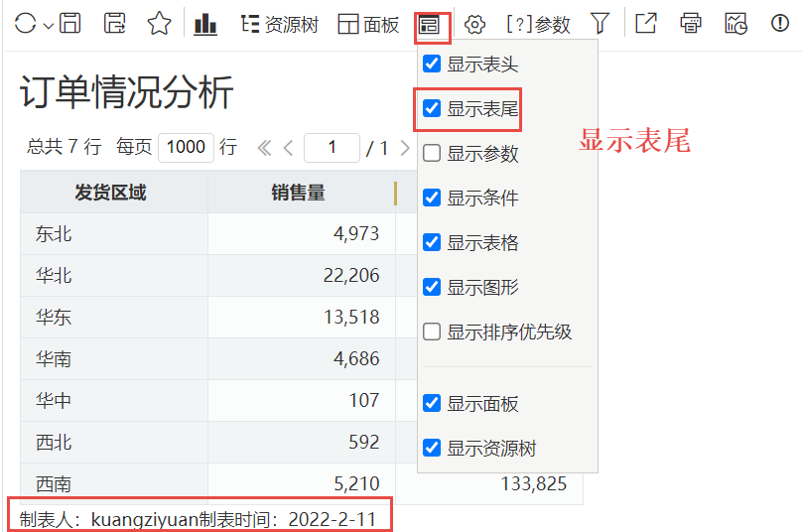Screen dimensions: 802x532
Task: Click the 133,825 value cell
Action: pos(533,483)
